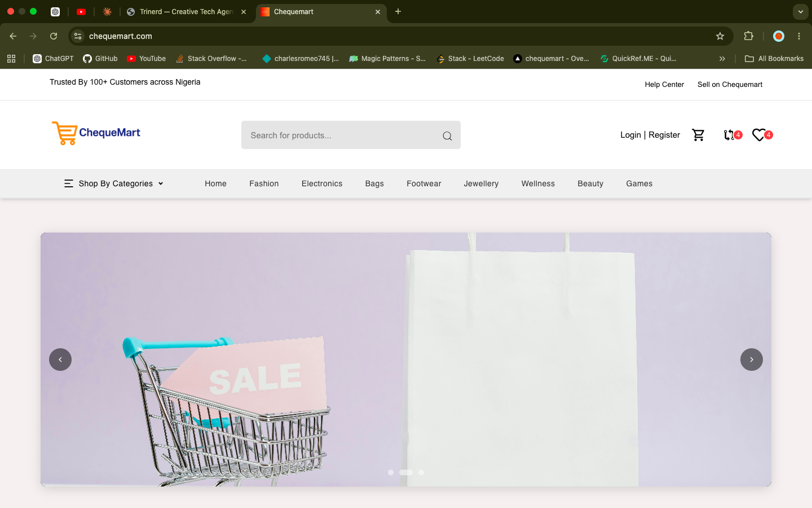Open the apps grid in bookmarks bar
Viewport: 812px width, 508px height.
point(11,59)
